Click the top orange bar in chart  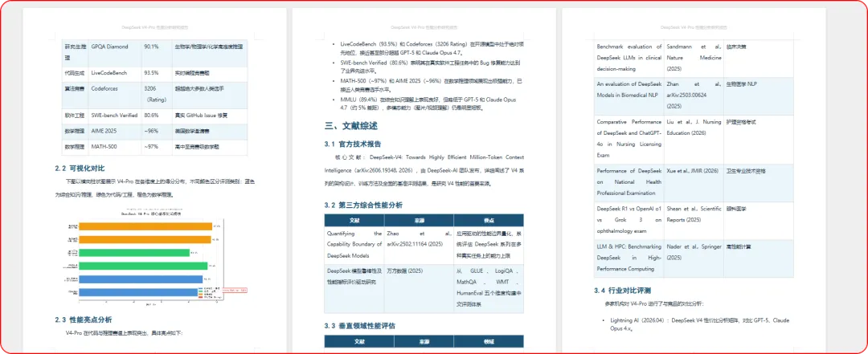145,226
